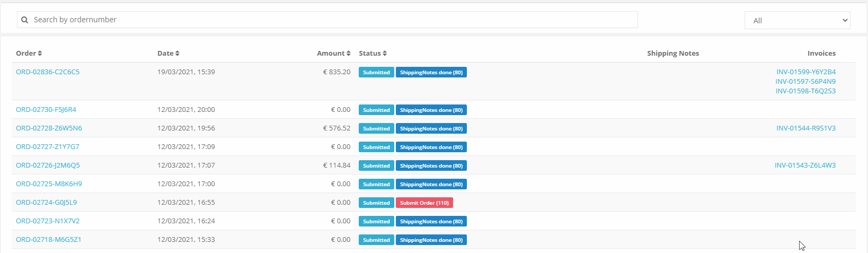Click Submitted badge for ORD-02730-F5J6R4
Image resolution: width=868 pixels, height=253 pixels.
point(376,110)
